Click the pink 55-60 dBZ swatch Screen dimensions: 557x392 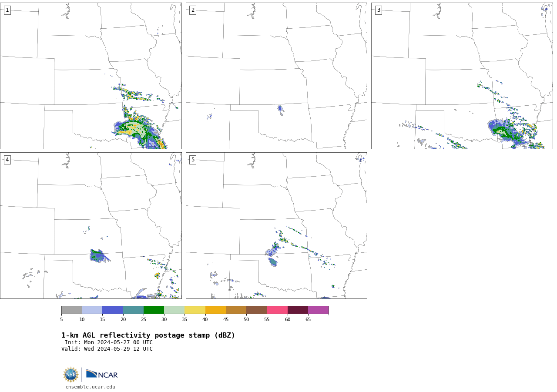point(277,310)
